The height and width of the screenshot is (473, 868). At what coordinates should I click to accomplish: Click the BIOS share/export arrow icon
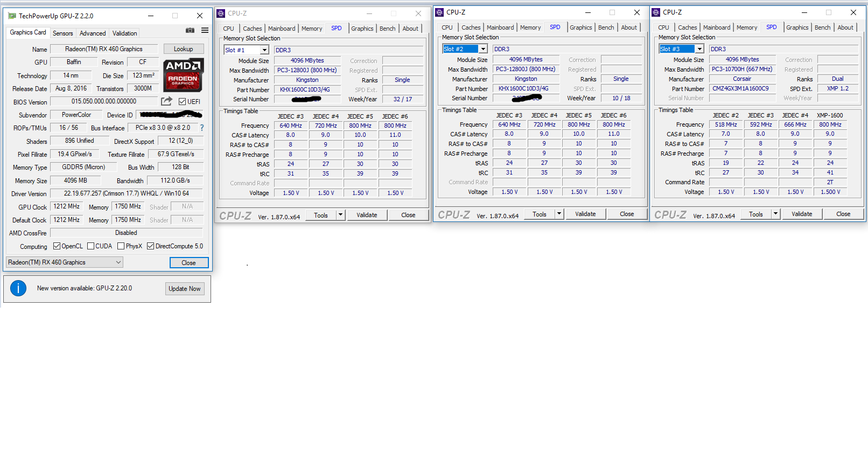click(167, 101)
